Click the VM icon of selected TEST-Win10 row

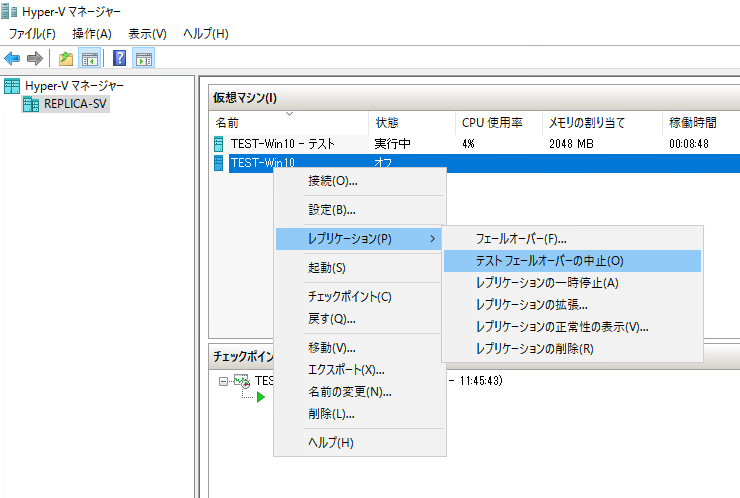(x=218, y=163)
